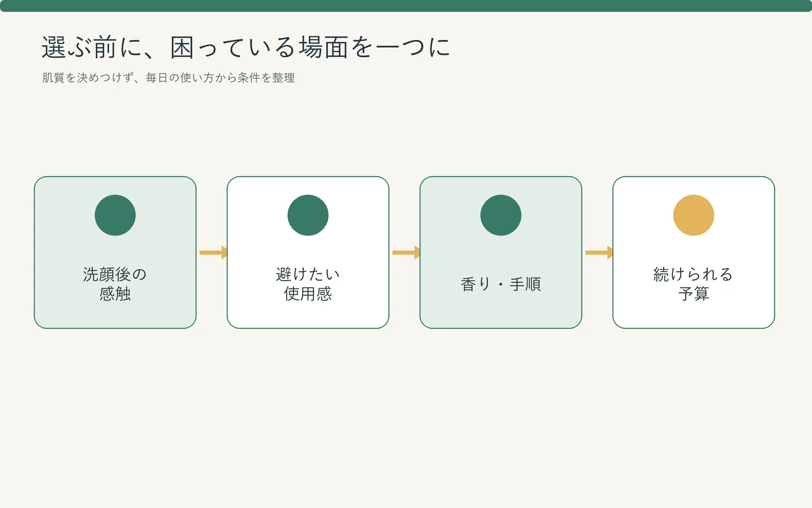Select the 続けられる予算 label text

click(x=693, y=284)
